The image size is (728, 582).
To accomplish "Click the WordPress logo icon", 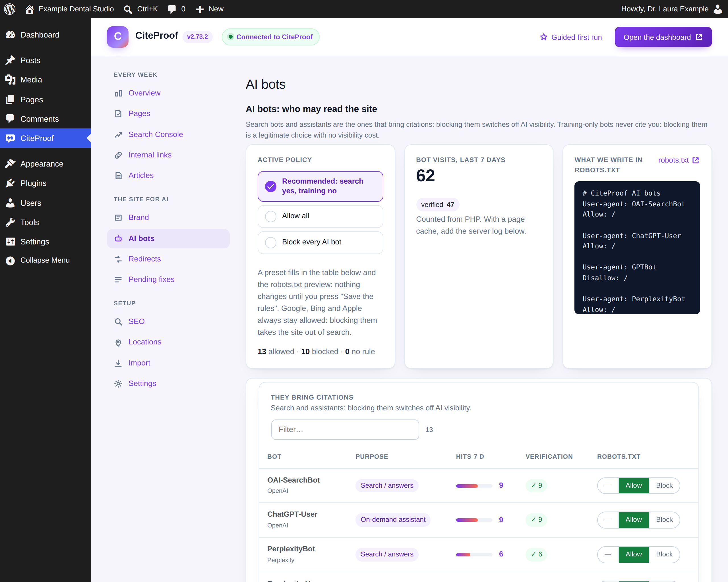I will [x=9, y=9].
